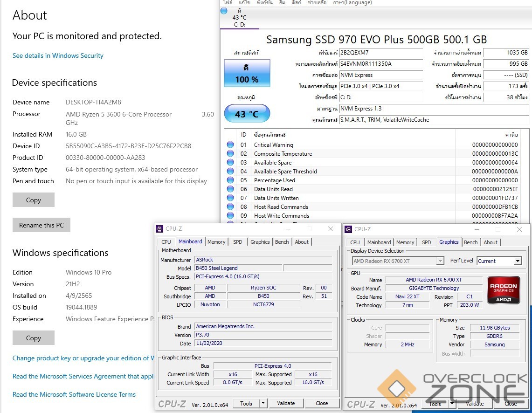The height and width of the screenshot is (413, 532).
Task: Click the Radeon Graphics logo in CPU-Z
Action: coord(504,290)
